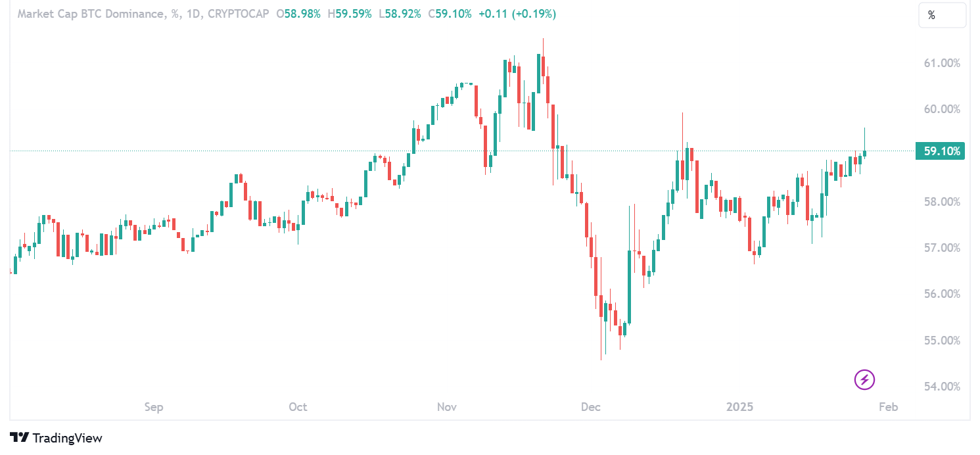Click the Dec label on time axis
Image resolution: width=980 pixels, height=455 pixels.
click(591, 407)
